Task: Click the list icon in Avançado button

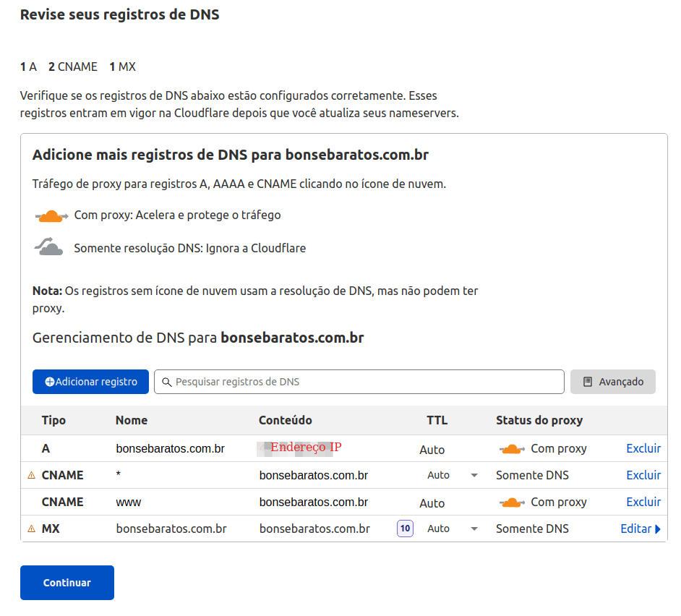Action: 587,382
